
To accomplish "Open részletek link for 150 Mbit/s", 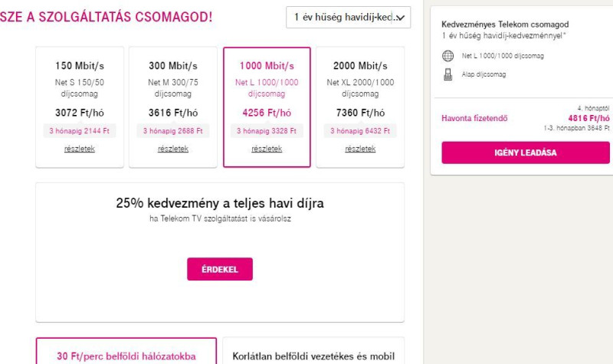I will pyautogui.click(x=80, y=149).
